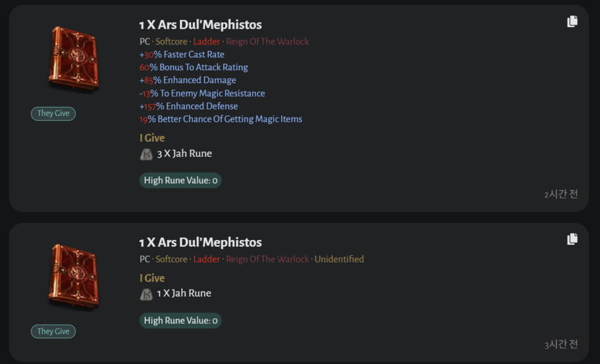Select the 3 X Jah Rune text
The image size is (600, 364).
[x=185, y=154]
